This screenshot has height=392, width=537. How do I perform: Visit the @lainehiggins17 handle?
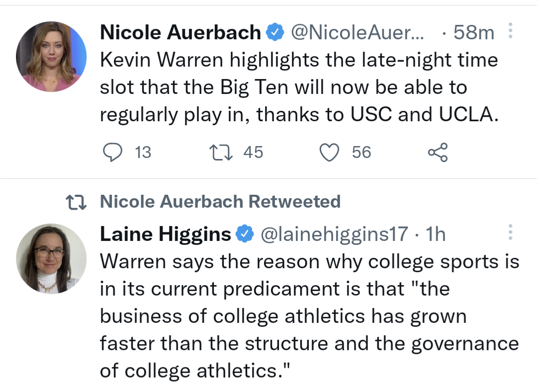(x=334, y=235)
